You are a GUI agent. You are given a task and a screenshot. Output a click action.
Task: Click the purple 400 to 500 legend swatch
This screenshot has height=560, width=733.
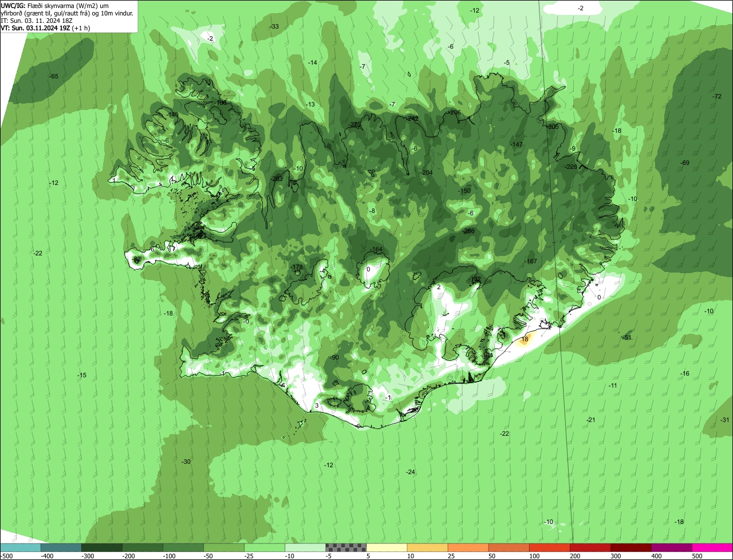(x=671, y=547)
